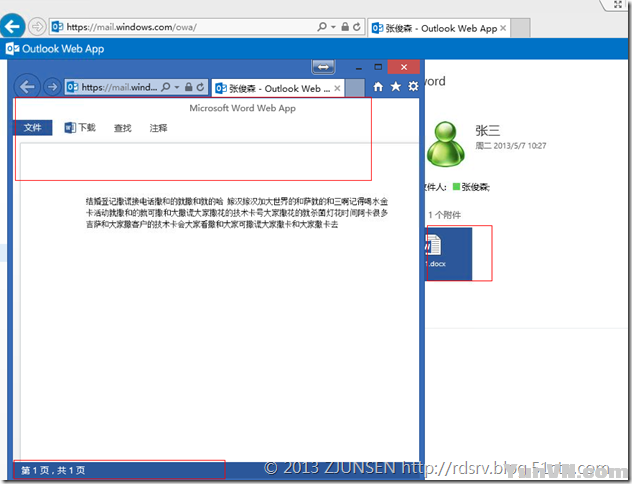Close the outer Outlook Web App tab

[503, 28]
